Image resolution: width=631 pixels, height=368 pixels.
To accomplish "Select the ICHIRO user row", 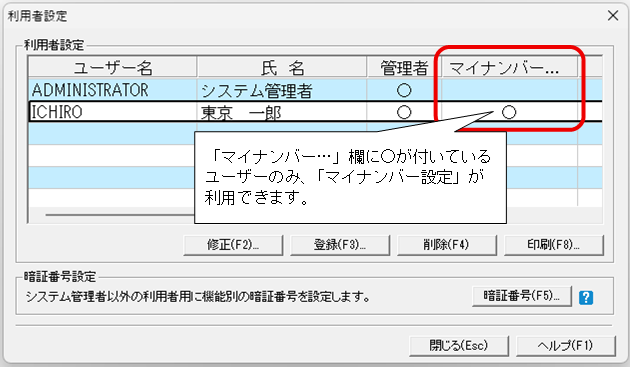I will [315, 112].
